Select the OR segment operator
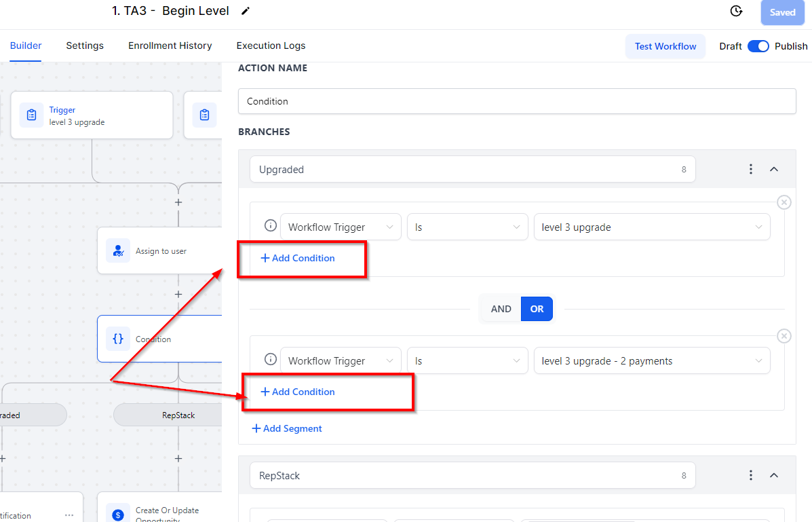The height and width of the screenshot is (522, 812). (x=537, y=309)
